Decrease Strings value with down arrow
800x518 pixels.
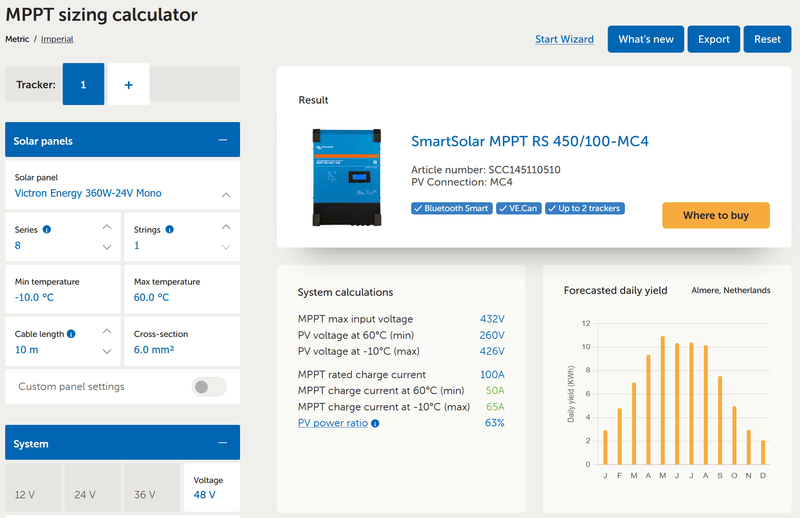pyautogui.click(x=226, y=247)
